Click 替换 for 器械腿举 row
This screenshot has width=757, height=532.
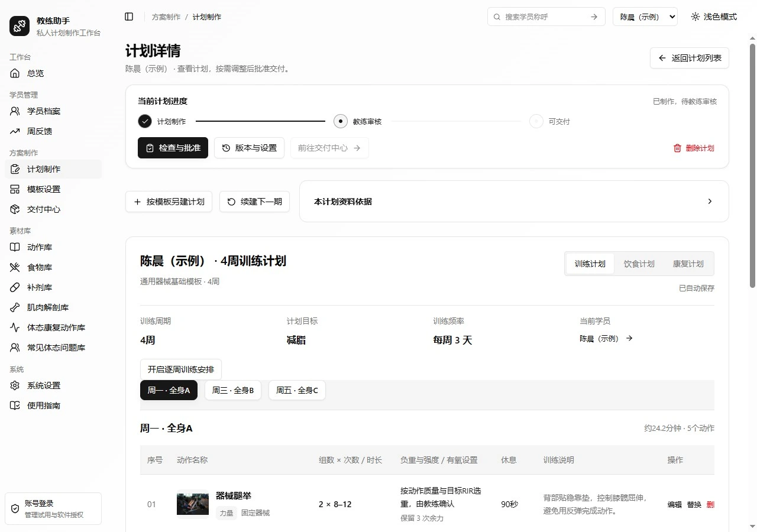coord(694,505)
